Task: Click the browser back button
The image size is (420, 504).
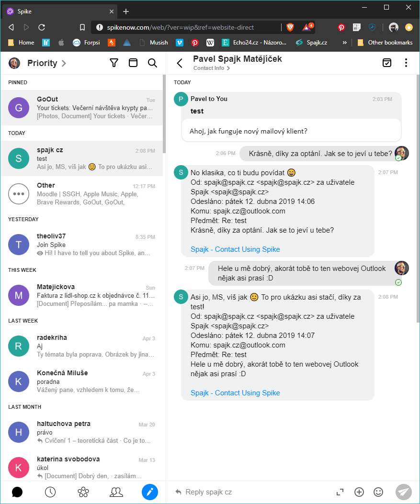Action: click(x=11, y=27)
